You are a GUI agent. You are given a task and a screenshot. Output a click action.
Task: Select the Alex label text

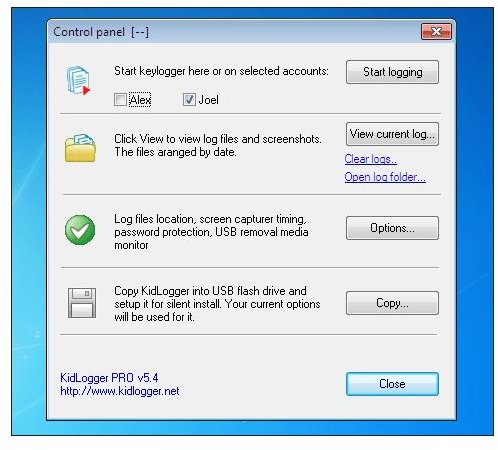tap(140, 99)
